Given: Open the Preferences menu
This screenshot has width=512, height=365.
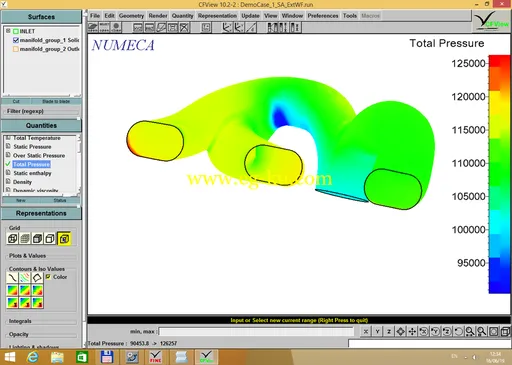Looking at the screenshot, I should coord(323,16).
